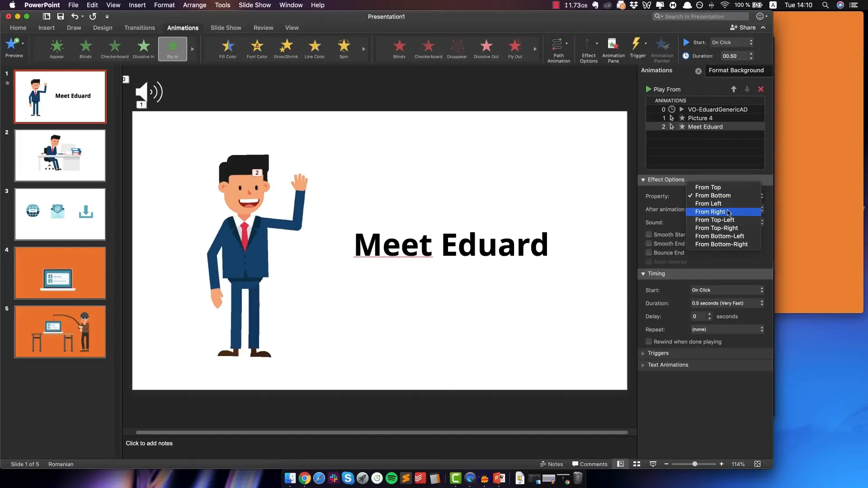The height and width of the screenshot is (488, 868).
Task: Open the Transitions ribbon tab
Action: [x=140, y=28]
